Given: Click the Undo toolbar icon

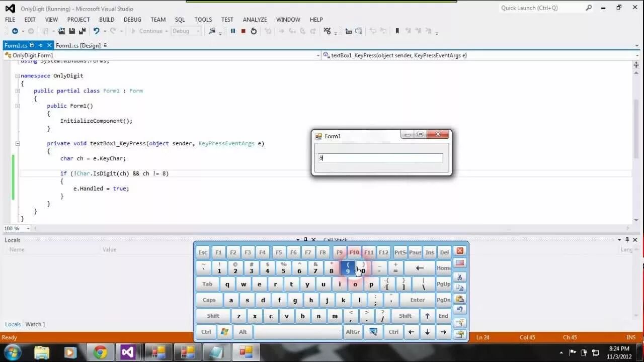Looking at the screenshot, I should point(96,31).
